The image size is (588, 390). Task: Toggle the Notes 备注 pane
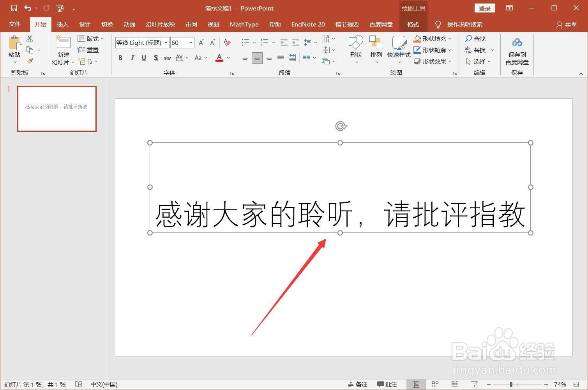pyautogui.click(x=358, y=385)
